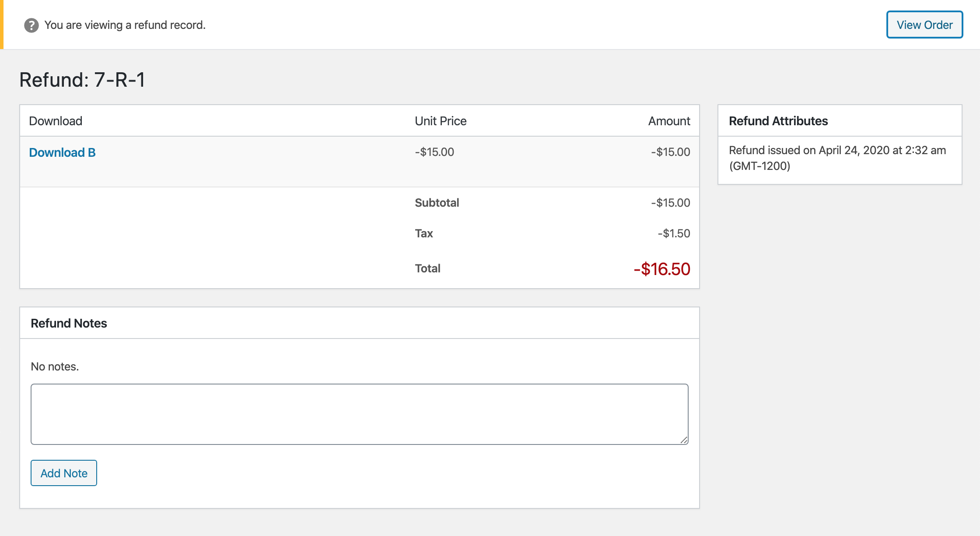
Task: Click the "Refund Notes" panel heading
Action: (69, 323)
